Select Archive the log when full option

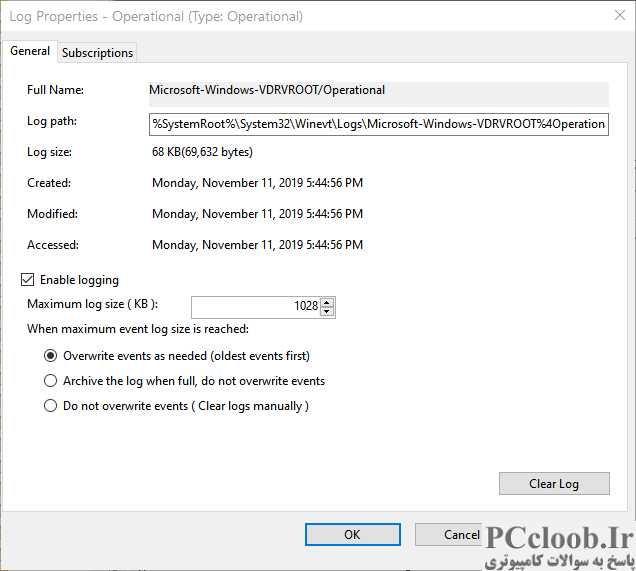tap(50, 381)
